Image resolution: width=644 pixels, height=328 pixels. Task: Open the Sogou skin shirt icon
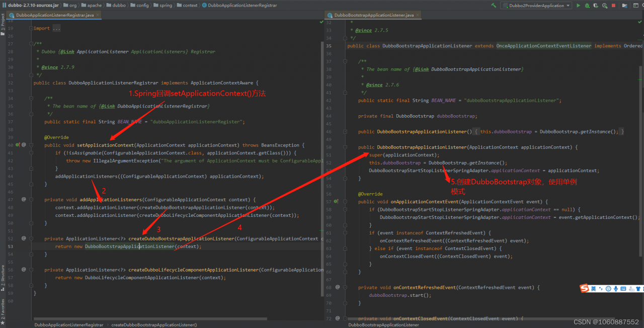pyautogui.click(x=638, y=288)
